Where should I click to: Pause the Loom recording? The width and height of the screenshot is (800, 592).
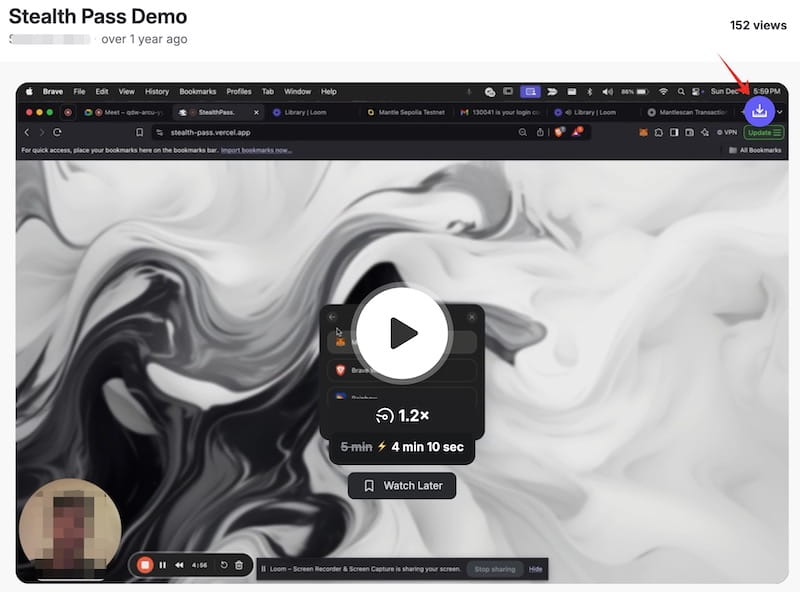[x=163, y=565]
